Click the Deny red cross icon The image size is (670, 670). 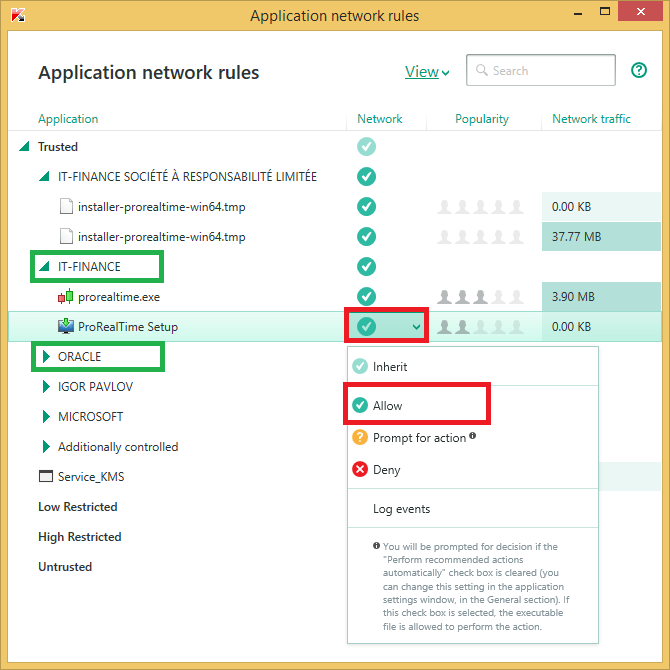coord(360,469)
